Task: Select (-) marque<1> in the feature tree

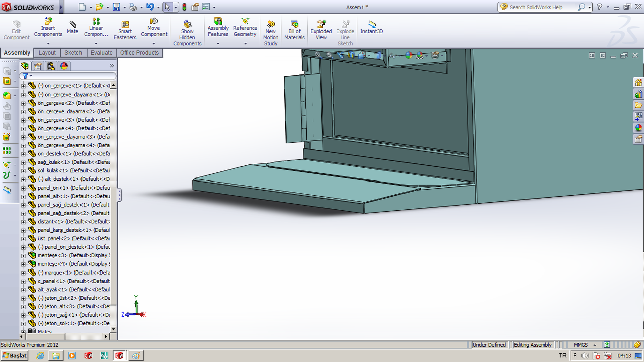Action: pyautogui.click(x=73, y=273)
